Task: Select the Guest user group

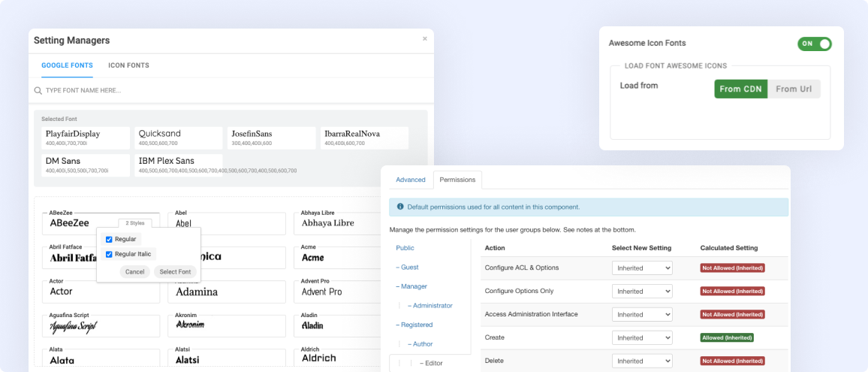Action: click(x=407, y=268)
